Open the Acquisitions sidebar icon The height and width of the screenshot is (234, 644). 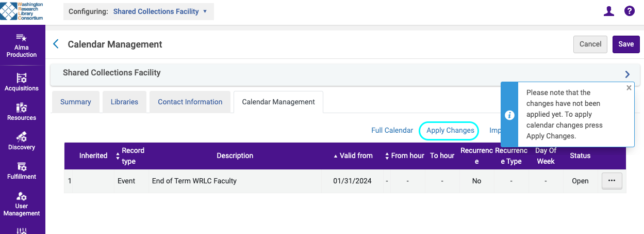tap(22, 78)
